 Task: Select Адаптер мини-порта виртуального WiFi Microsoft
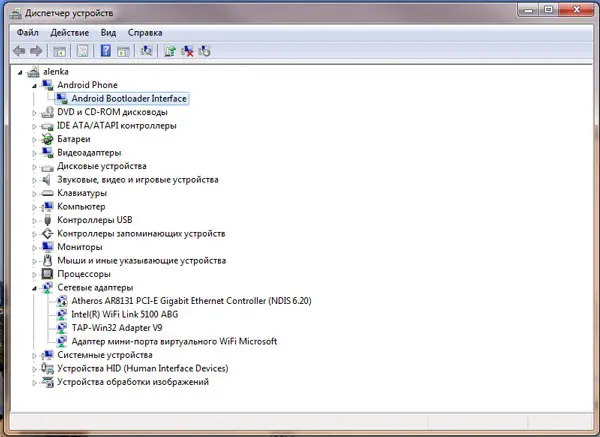click(174, 341)
